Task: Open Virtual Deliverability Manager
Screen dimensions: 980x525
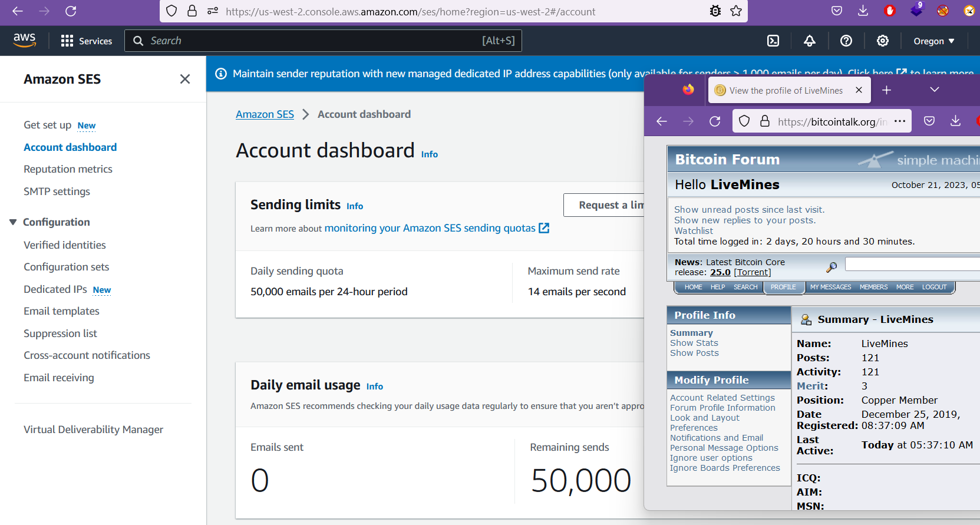Action: [x=93, y=430]
